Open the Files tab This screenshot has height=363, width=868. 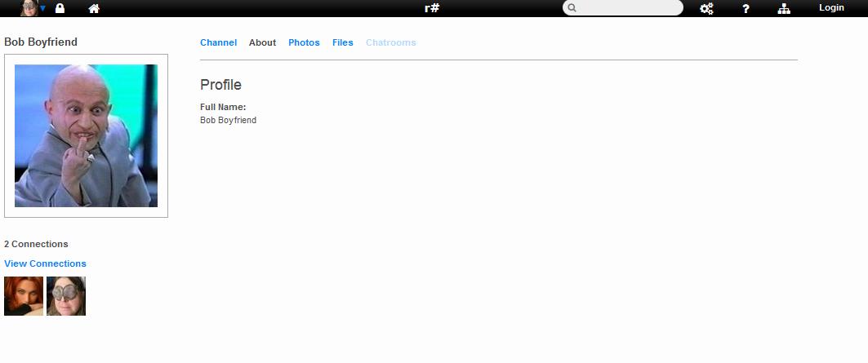click(343, 42)
